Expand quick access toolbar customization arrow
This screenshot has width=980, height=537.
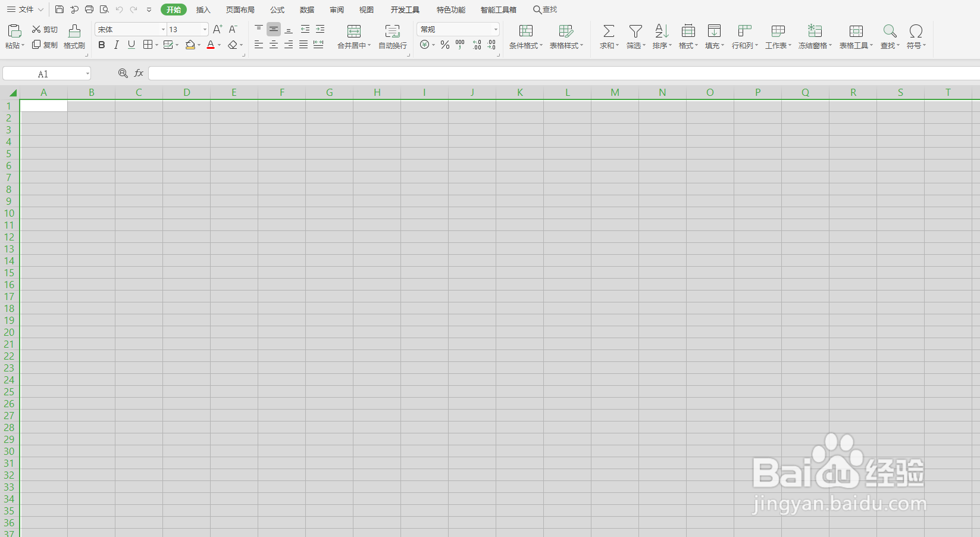pos(149,10)
